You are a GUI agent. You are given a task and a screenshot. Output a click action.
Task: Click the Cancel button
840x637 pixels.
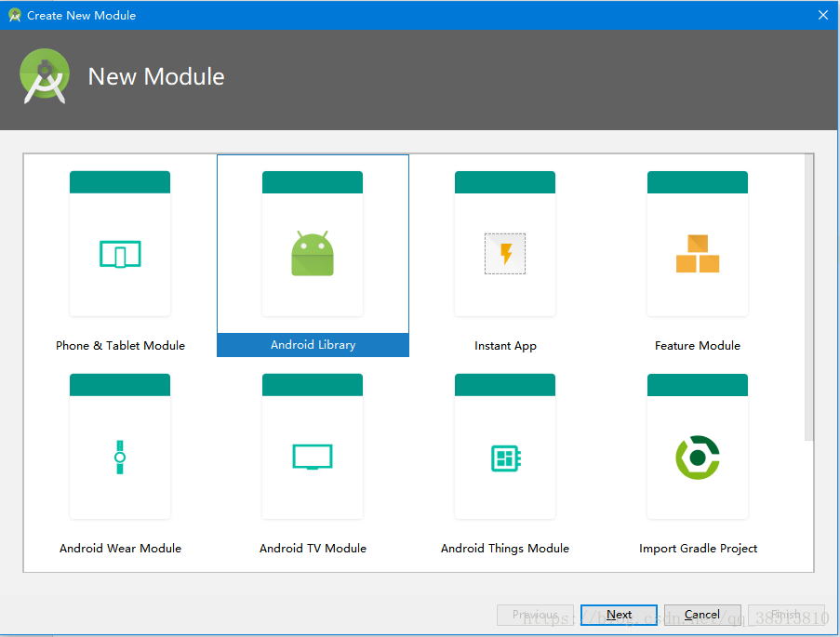coord(702,615)
